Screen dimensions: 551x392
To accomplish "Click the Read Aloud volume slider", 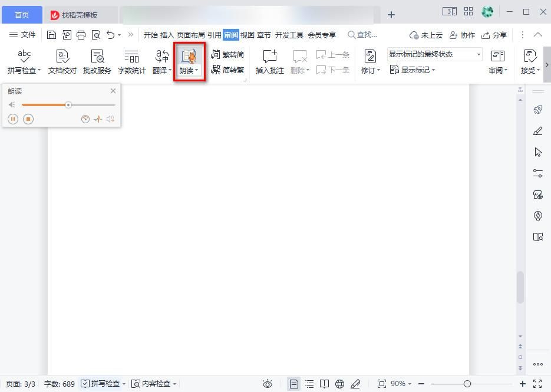I will coord(68,105).
